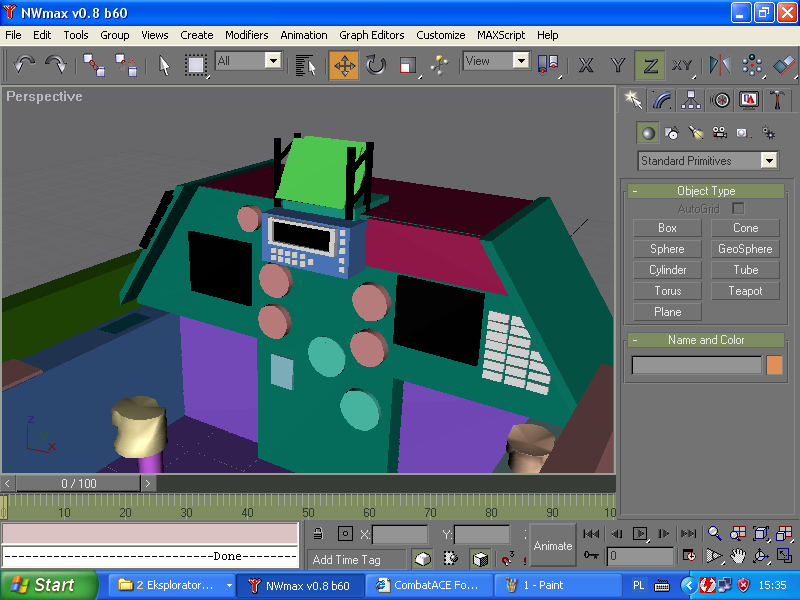
Task: Click the orange object color swatch
Action: coord(774,366)
